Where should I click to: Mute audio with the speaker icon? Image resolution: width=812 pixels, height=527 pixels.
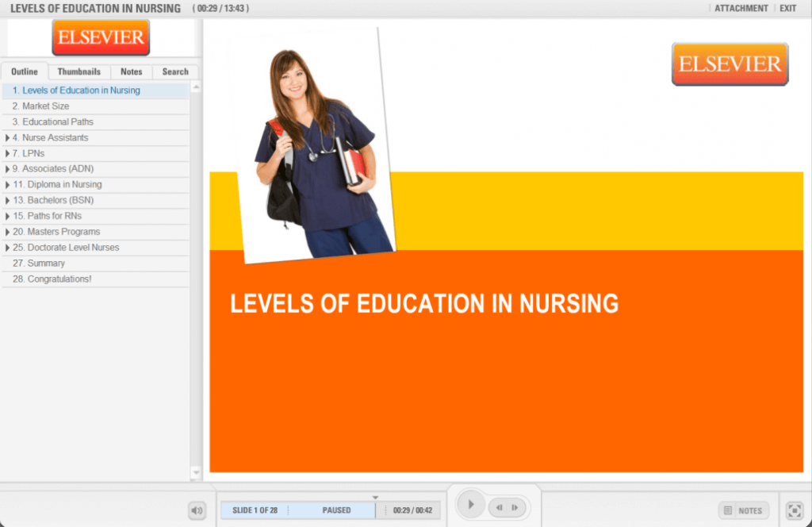(197, 510)
